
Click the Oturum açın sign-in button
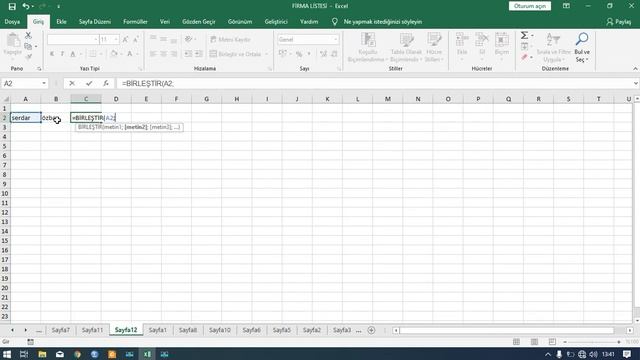(530, 6)
